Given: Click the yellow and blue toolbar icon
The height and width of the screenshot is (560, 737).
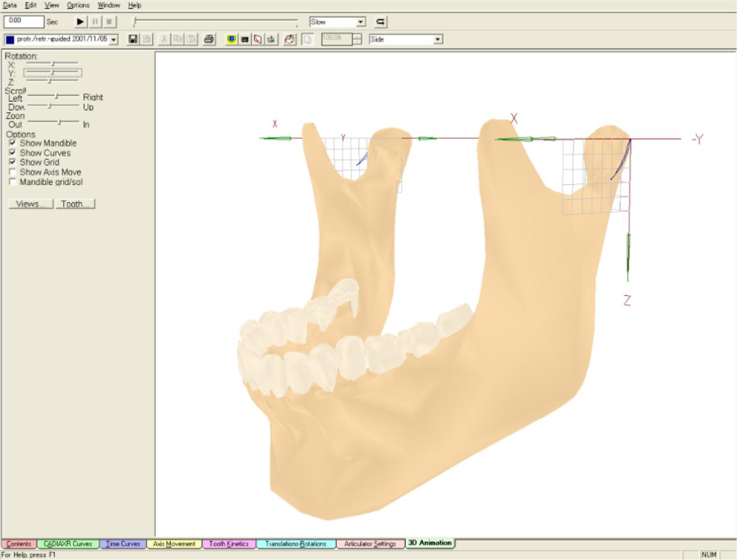Looking at the screenshot, I should tap(231, 39).
